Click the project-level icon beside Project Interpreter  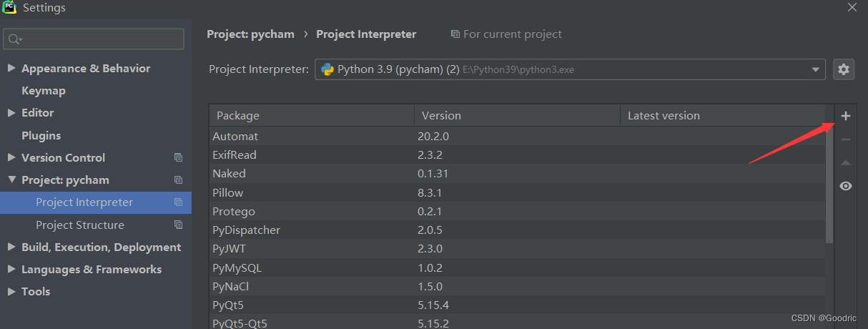(178, 202)
